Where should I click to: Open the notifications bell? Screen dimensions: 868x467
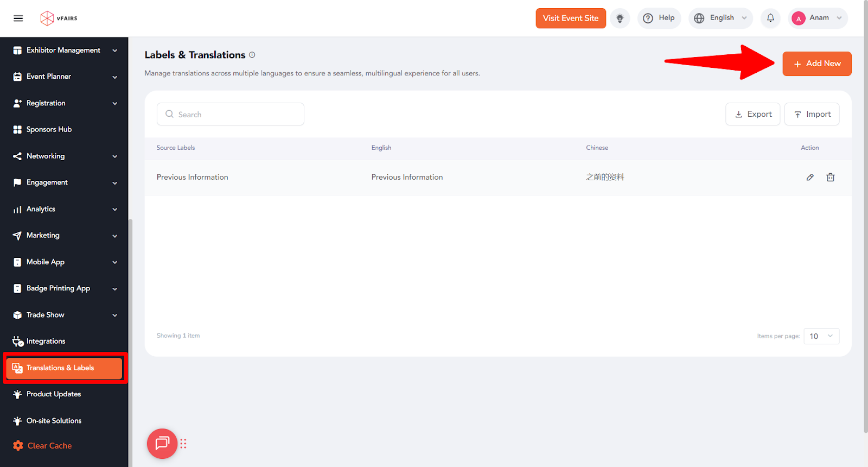pyautogui.click(x=770, y=18)
